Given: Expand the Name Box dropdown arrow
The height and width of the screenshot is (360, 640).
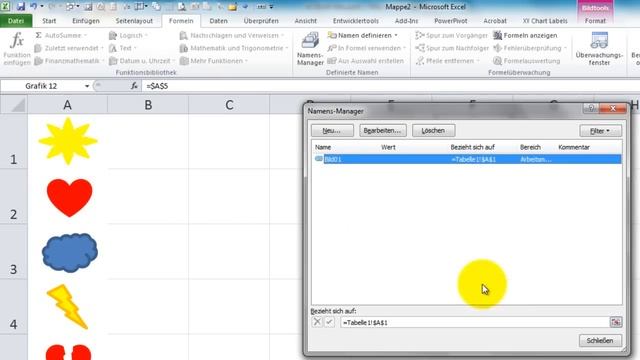Looking at the screenshot, I should tap(87, 86).
